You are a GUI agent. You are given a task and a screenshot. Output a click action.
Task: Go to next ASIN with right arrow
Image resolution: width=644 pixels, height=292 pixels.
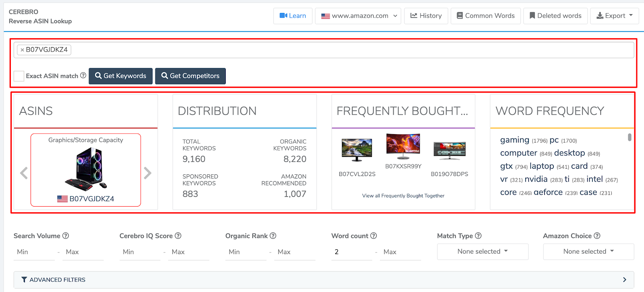pyautogui.click(x=148, y=173)
